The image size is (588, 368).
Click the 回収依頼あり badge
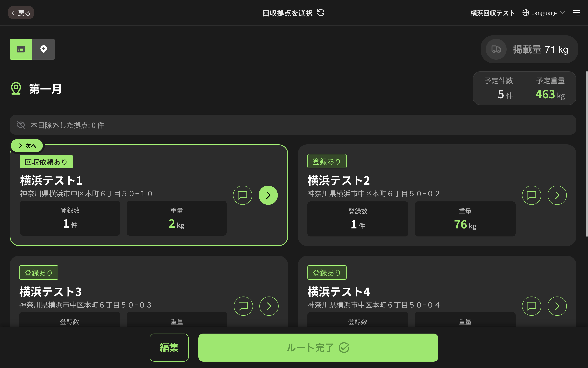46,162
